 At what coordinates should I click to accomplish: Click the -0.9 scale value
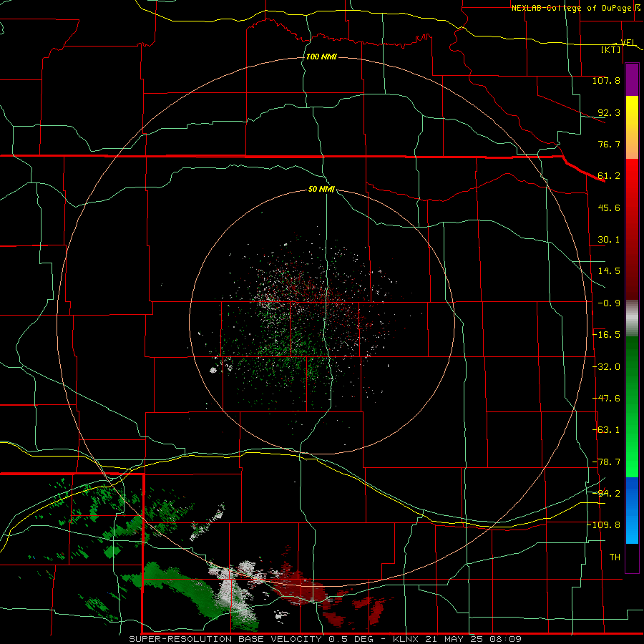click(x=609, y=303)
